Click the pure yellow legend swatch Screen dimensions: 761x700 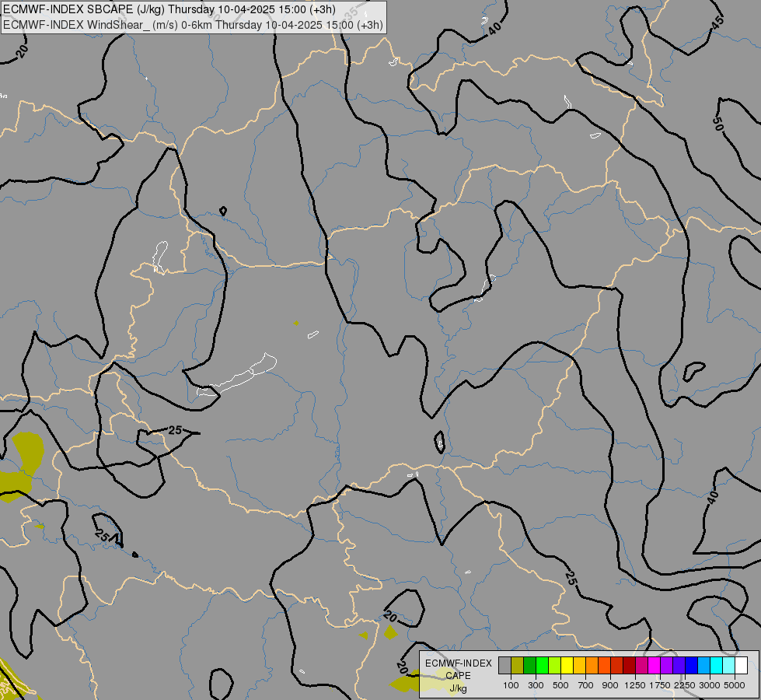[x=567, y=666]
